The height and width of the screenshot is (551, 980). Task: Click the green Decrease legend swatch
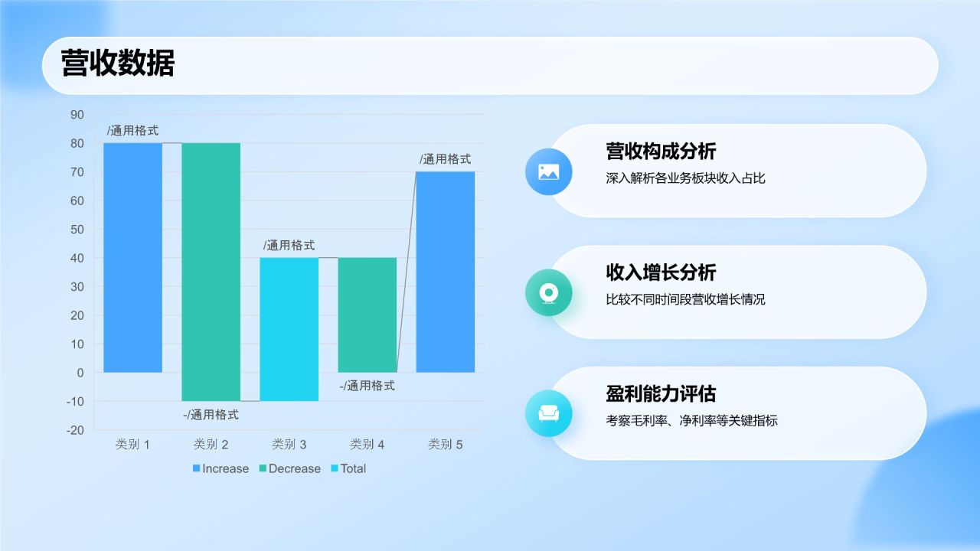[x=263, y=468]
